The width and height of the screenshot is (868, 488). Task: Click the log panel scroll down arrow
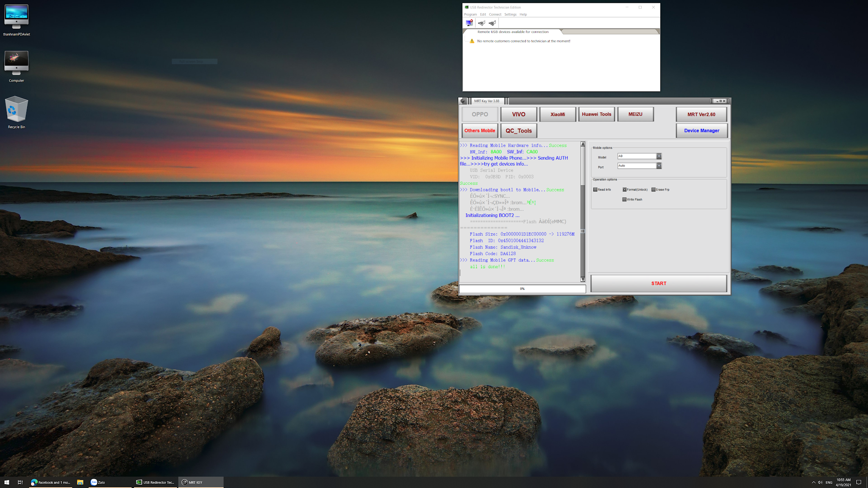583,279
